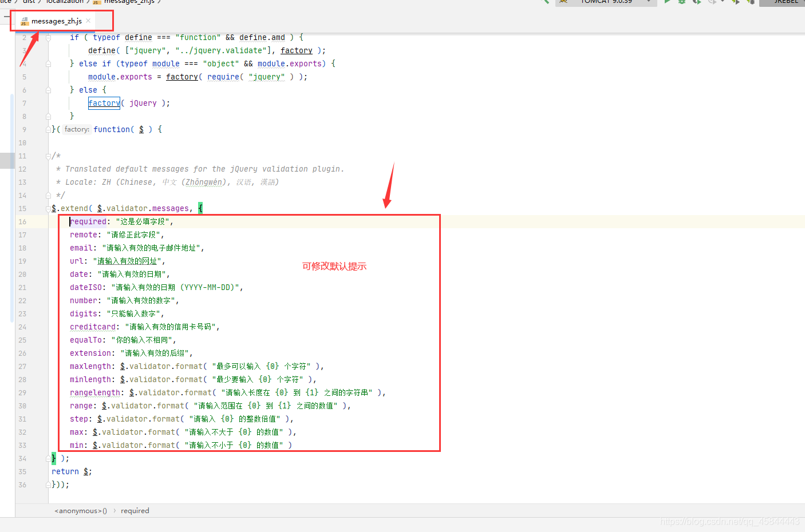Click the 'Translated default messages' comment line
This screenshot has height=532, width=805.
pyautogui.click(x=204, y=169)
